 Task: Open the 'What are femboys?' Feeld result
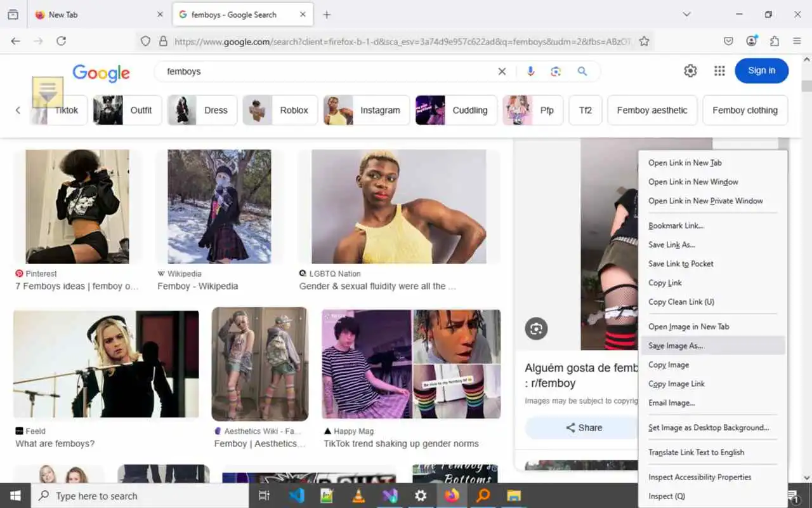pyautogui.click(x=55, y=444)
